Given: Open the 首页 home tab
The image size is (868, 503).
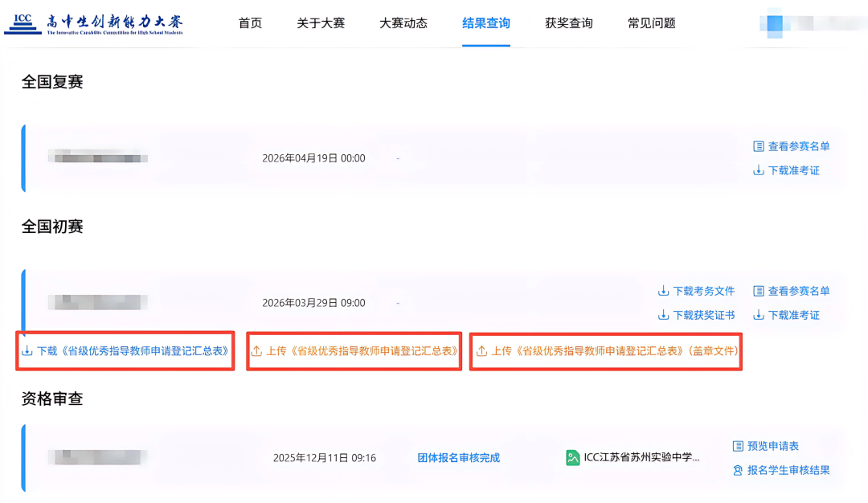Looking at the screenshot, I should tap(250, 23).
